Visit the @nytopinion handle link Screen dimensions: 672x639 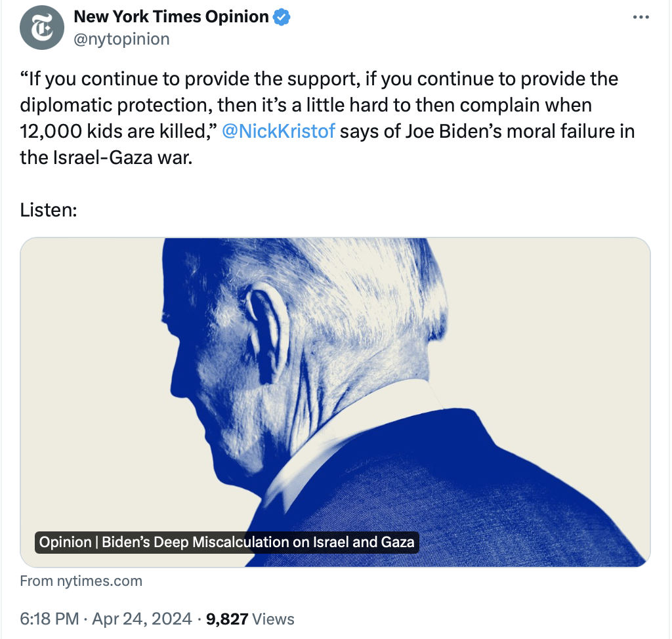point(121,39)
